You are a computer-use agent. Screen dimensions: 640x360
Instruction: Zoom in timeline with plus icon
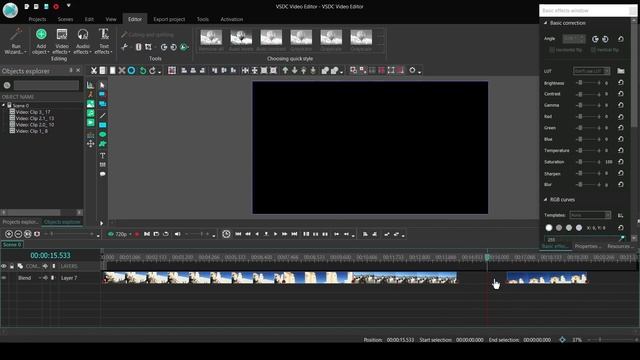(9, 234)
